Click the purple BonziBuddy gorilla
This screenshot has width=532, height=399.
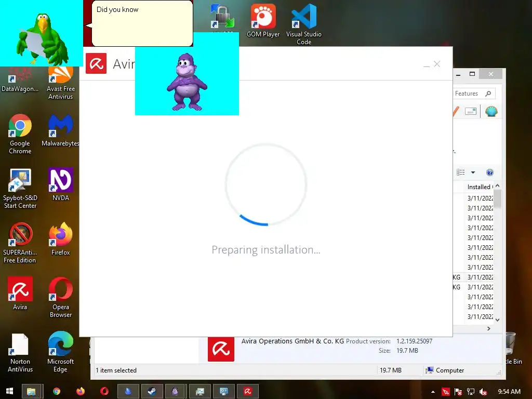click(187, 82)
